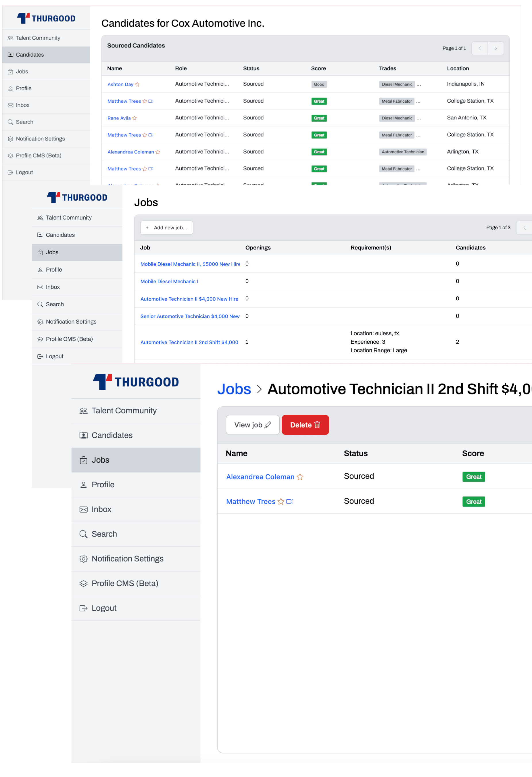Click the Add new job... button
532x777 pixels.
166,228
